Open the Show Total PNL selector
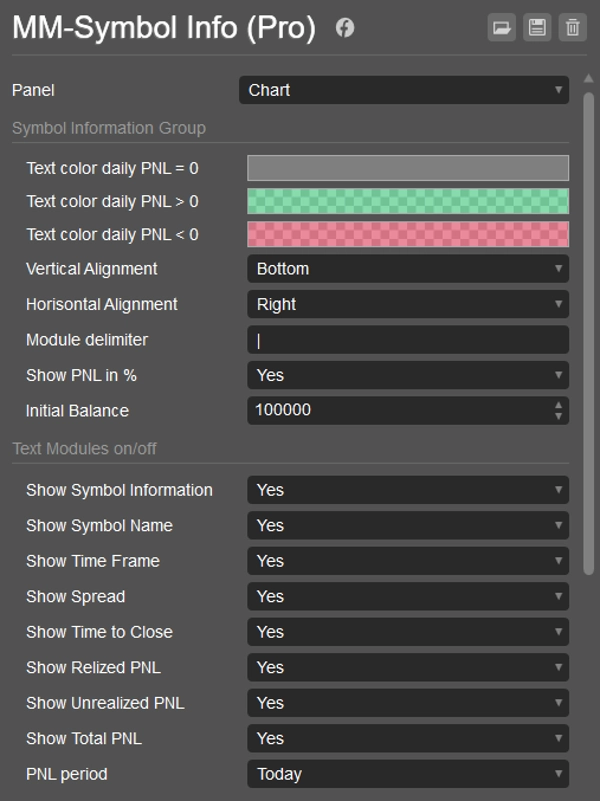Screen dimensions: 600x801 click(407, 738)
